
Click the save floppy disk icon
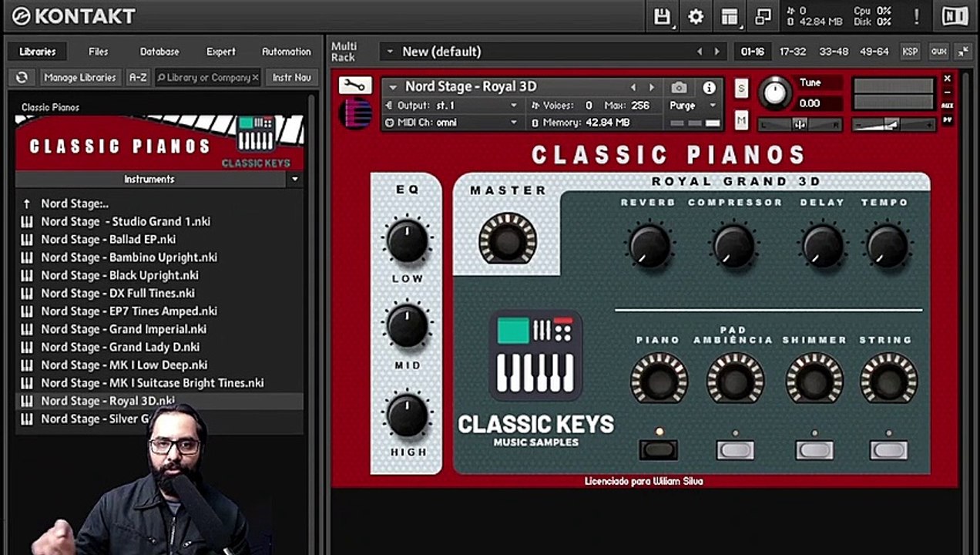tap(662, 16)
